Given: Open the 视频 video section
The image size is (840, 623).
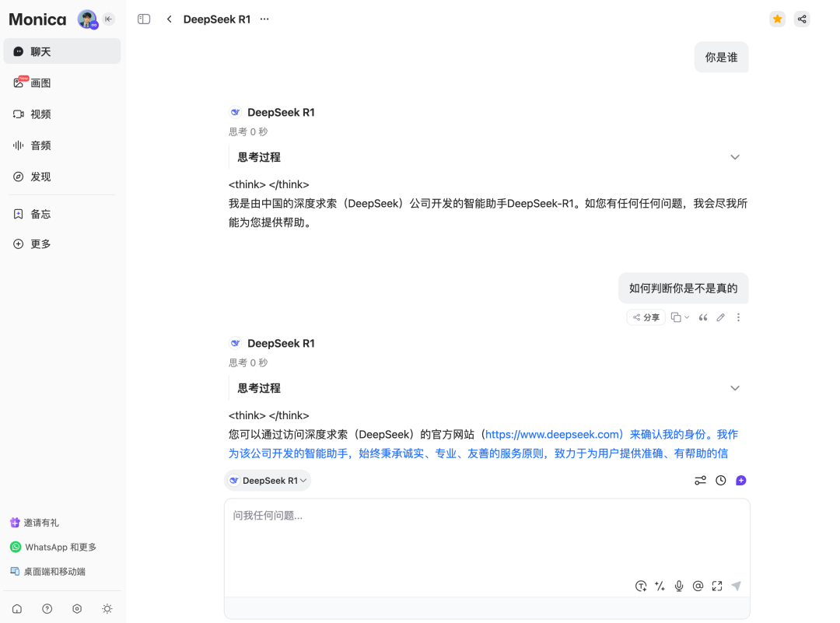Looking at the screenshot, I should point(62,114).
